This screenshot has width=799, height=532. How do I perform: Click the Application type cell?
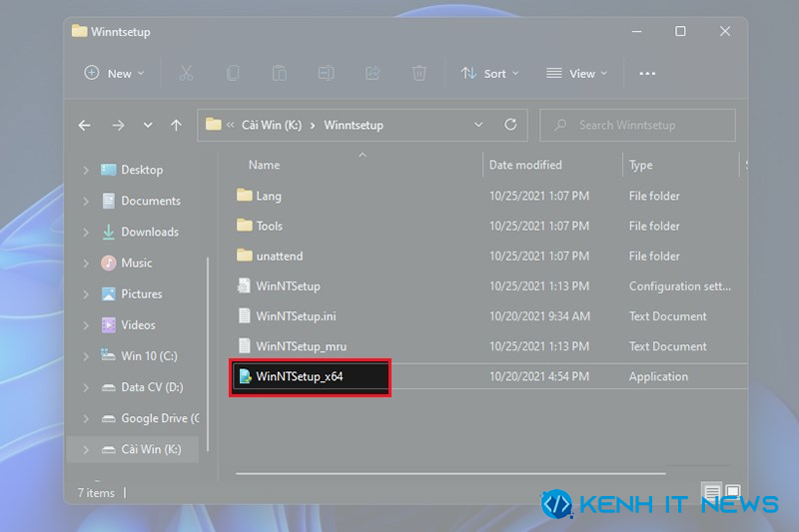click(658, 376)
